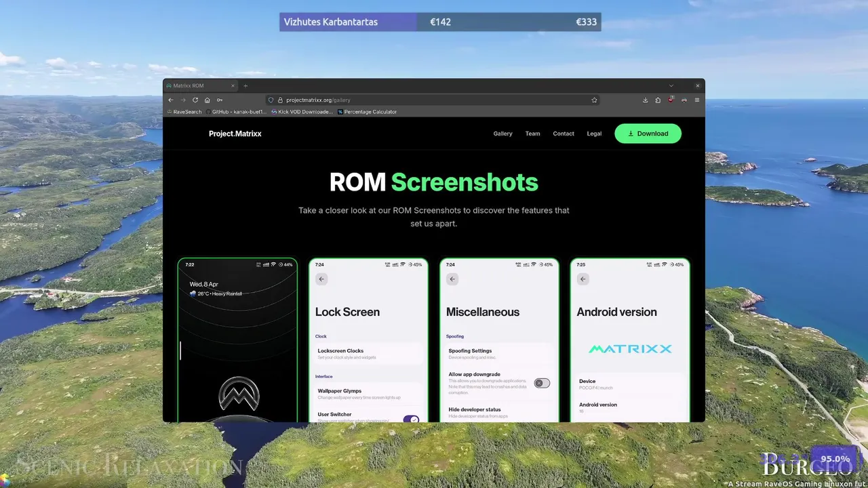View site security via the padlock icon
The image size is (868, 488).
[x=279, y=100]
